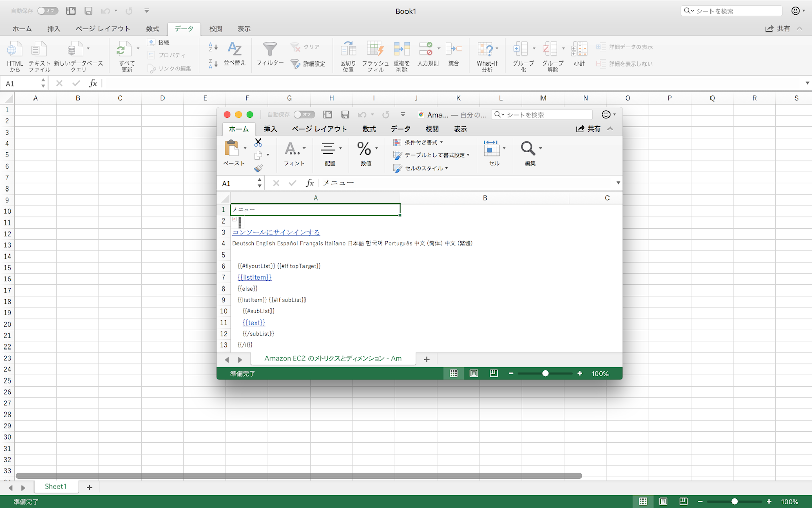
Task: Click insert function fx in Book1 formula bar
Action: click(x=93, y=83)
